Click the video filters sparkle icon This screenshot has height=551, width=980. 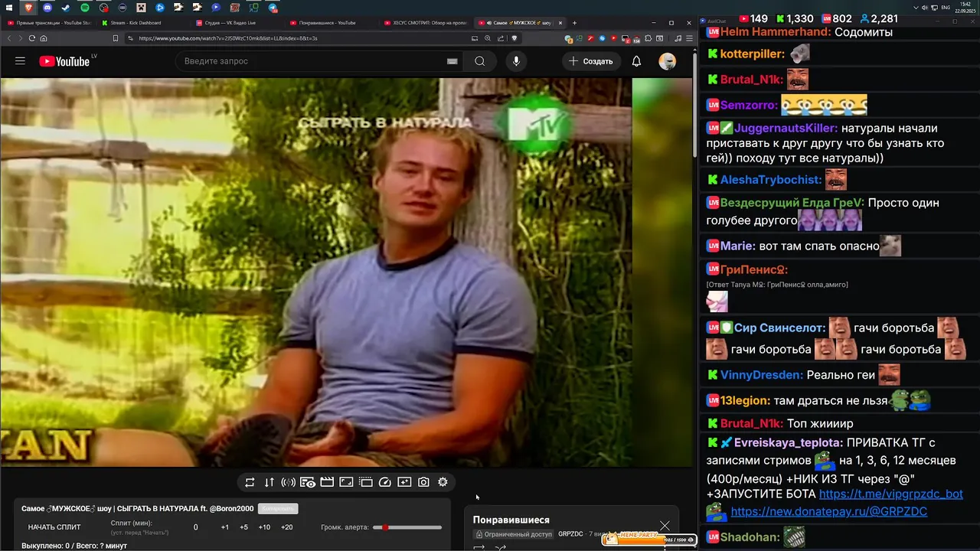404,482
